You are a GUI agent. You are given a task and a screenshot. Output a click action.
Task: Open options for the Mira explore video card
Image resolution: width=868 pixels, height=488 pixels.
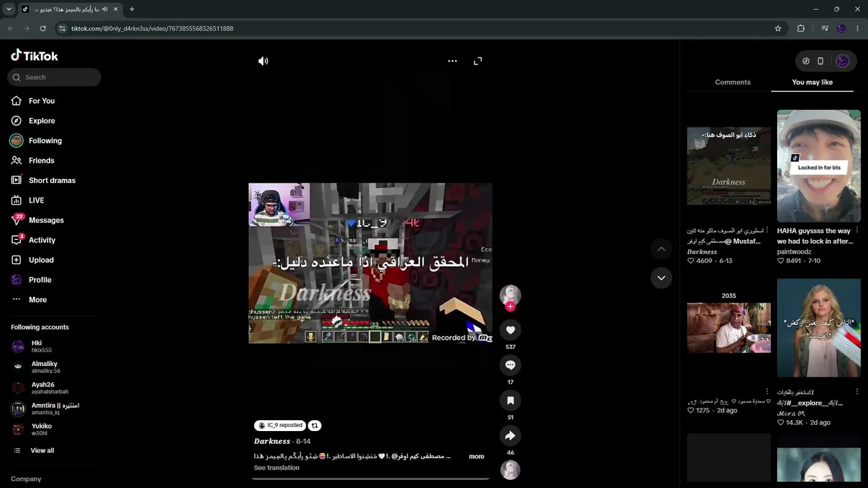click(857, 392)
